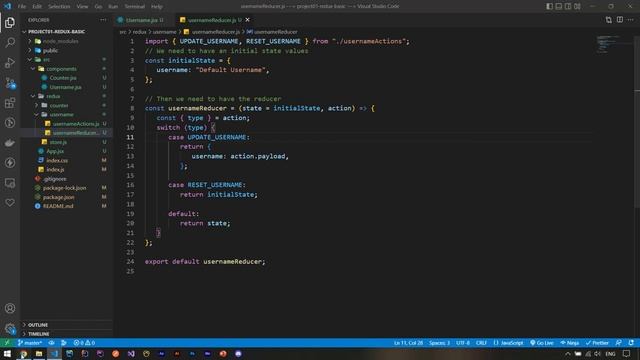Viewport: 640px width, 360px height.
Task: Open Chrome from the taskbar
Action: [x=24, y=354]
